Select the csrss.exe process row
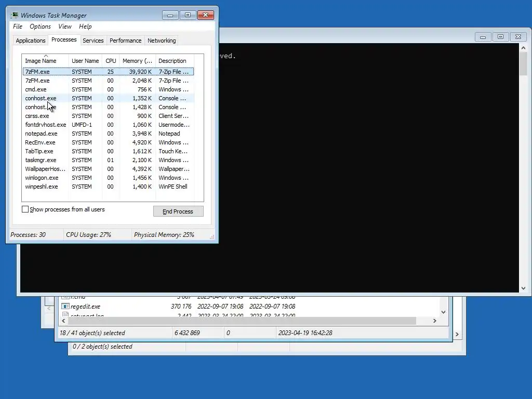 (108, 116)
